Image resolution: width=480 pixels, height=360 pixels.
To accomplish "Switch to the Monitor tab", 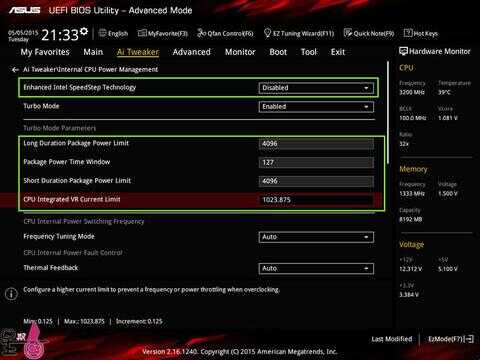I will 240,52.
